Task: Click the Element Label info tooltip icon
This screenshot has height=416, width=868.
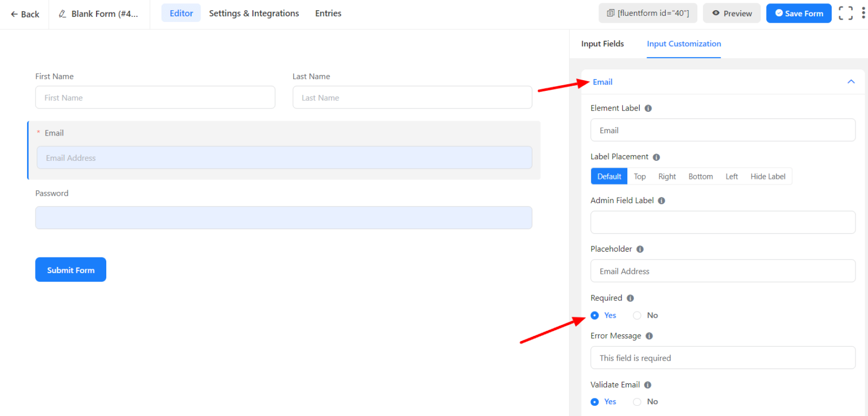Action: click(648, 108)
